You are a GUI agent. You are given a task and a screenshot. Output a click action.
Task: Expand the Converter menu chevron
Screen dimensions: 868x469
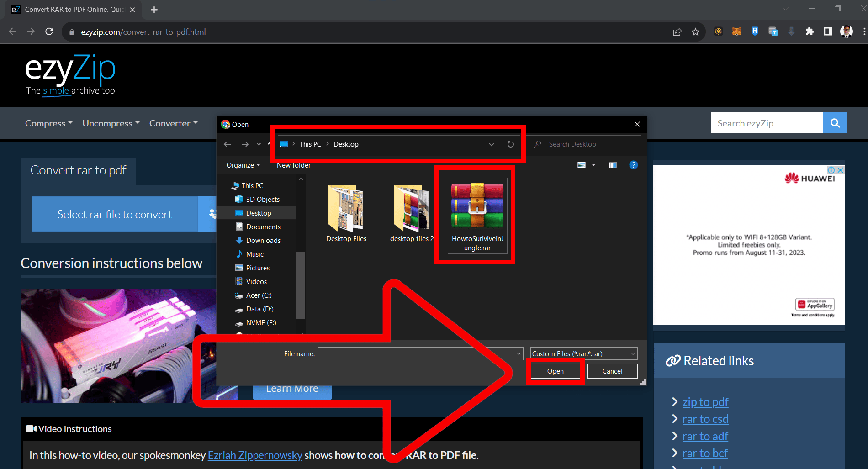point(195,123)
